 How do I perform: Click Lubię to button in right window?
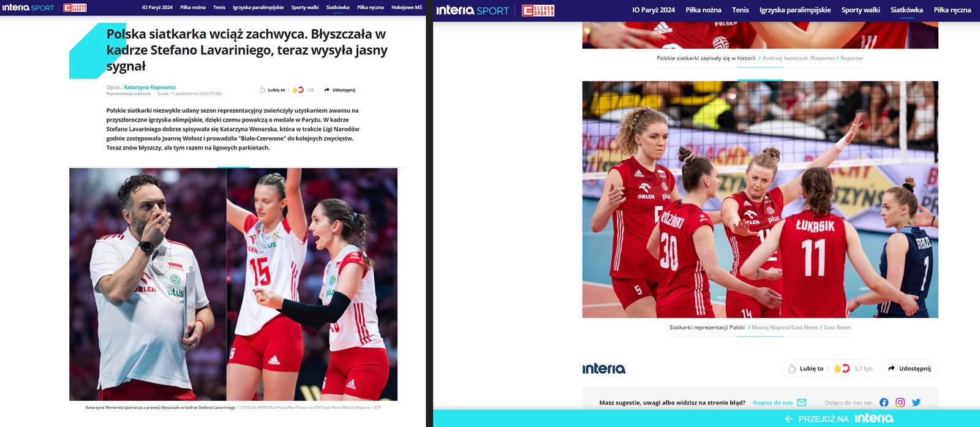(x=805, y=368)
